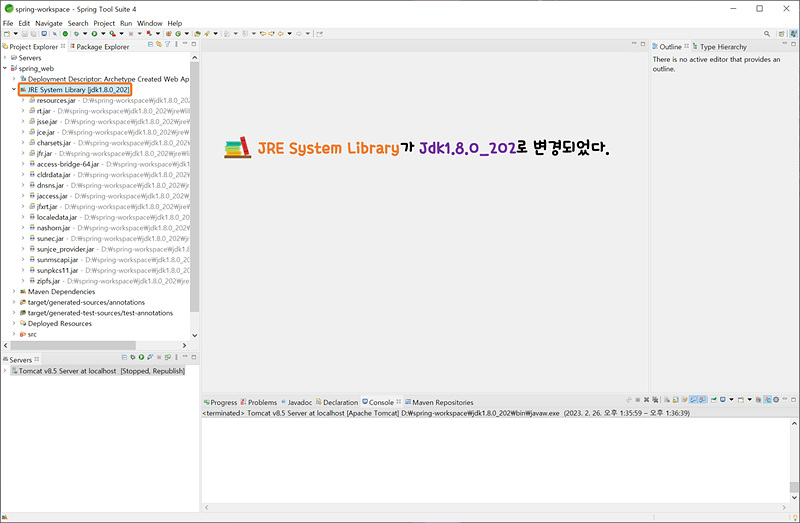Click the Save All icon in toolbar
800x523 pixels.
[33, 34]
